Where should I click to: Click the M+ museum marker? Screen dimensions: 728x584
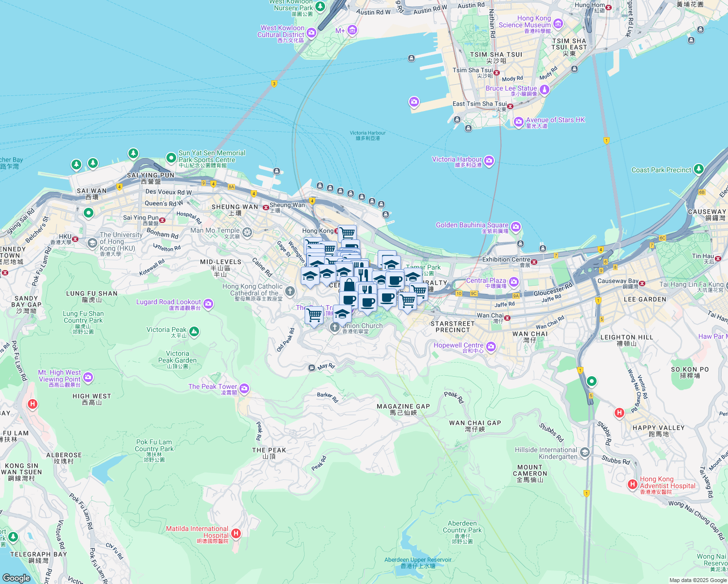[352, 31]
